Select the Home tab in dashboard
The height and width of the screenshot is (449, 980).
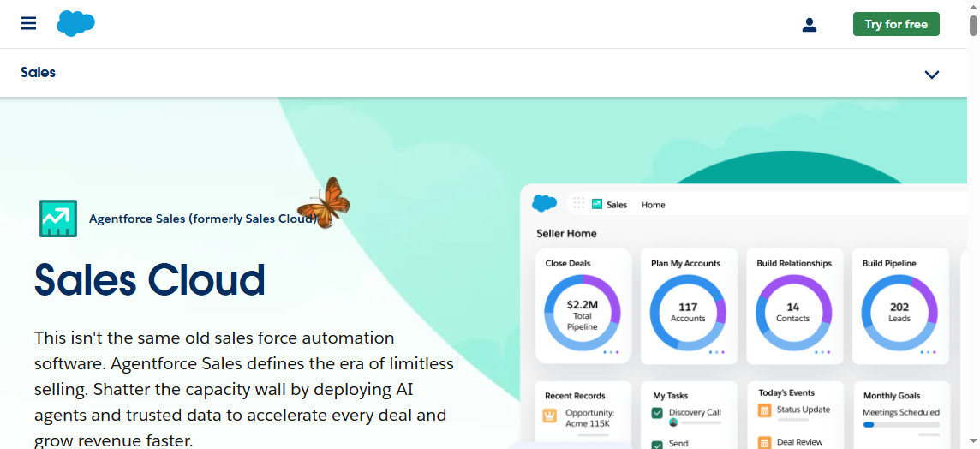click(x=653, y=205)
